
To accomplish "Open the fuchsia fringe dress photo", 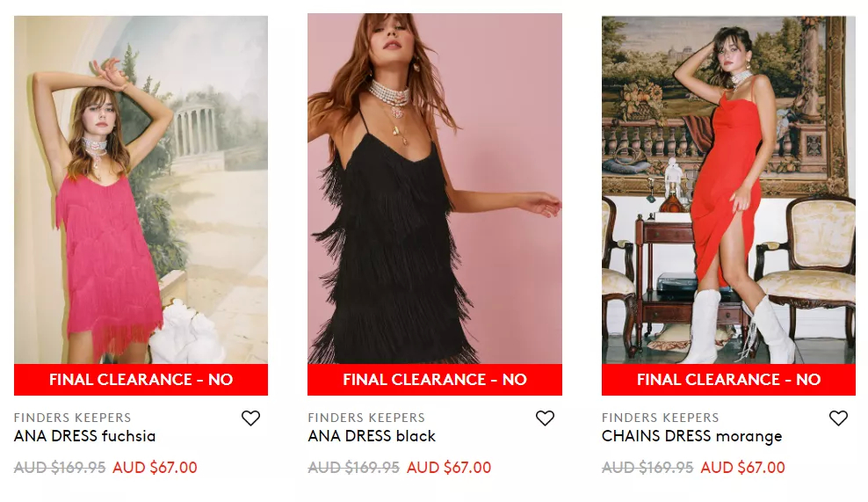I will (141, 190).
